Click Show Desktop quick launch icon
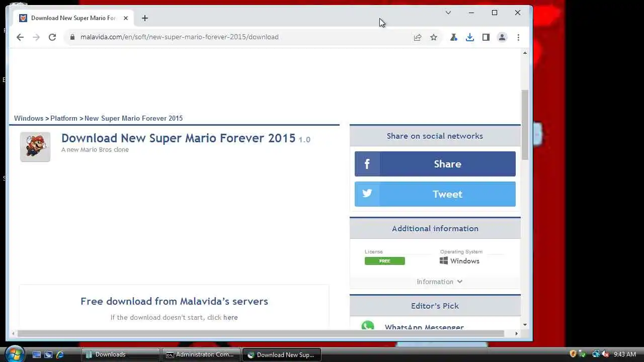Viewport: 644px width, 362px height. 37,354
